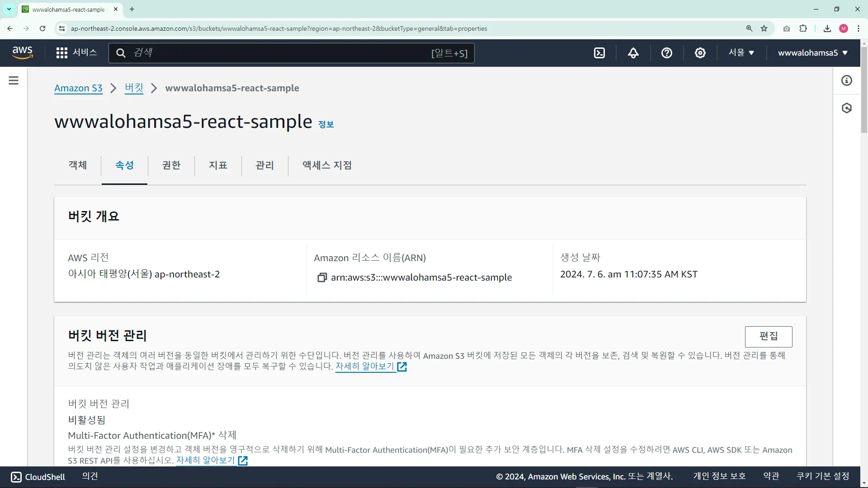Open the info panel icon on right
This screenshot has width=868, height=488.
846,80
